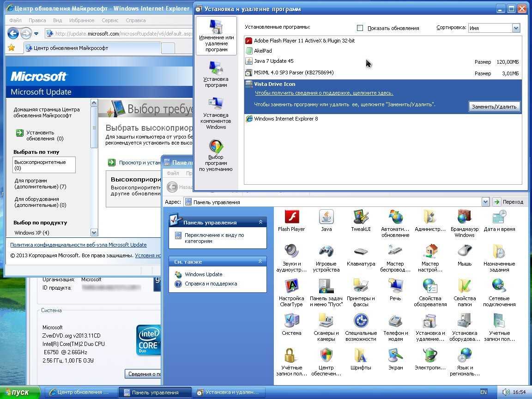532x399 pixels.
Task: Open Windows Firewall (Брандмауэр Windows) icon
Action: click(x=464, y=218)
